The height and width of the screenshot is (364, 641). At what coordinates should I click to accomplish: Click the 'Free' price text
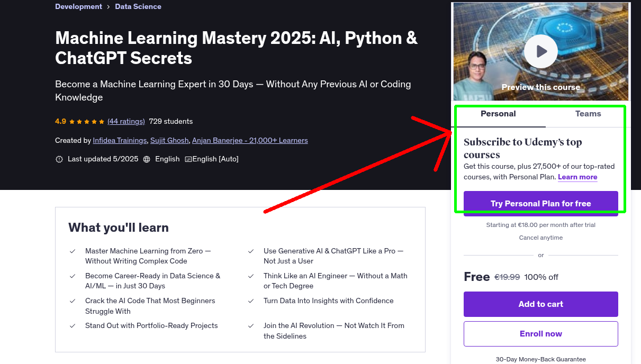(477, 277)
